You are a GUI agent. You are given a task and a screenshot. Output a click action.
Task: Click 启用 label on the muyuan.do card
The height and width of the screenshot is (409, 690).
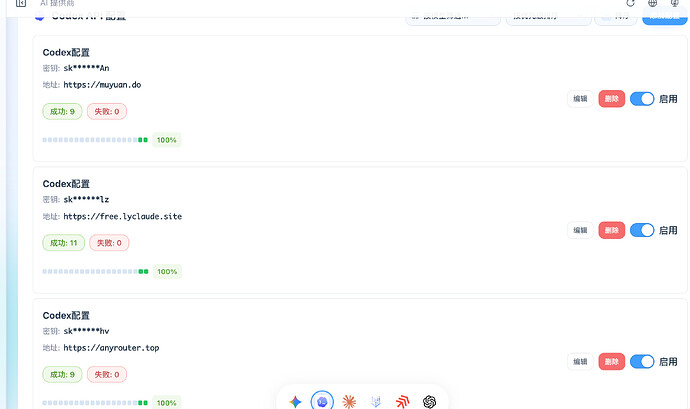point(668,99)
